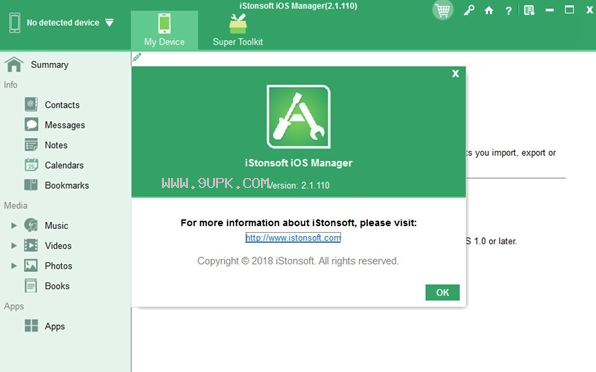Image resolution: width=596 pixels, height=372 pixels.
Task: Select the Books icon
Action: pyautogui.click(x=31, y=285)
